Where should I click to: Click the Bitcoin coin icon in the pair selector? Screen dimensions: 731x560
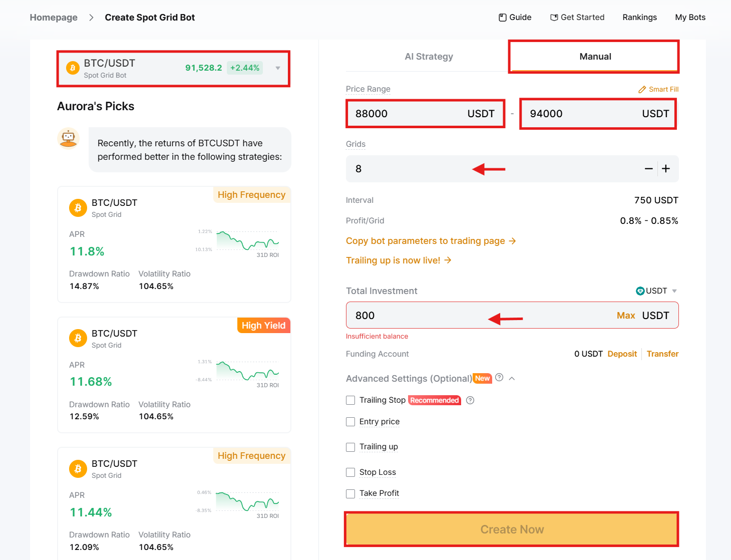tap(72, 68)
